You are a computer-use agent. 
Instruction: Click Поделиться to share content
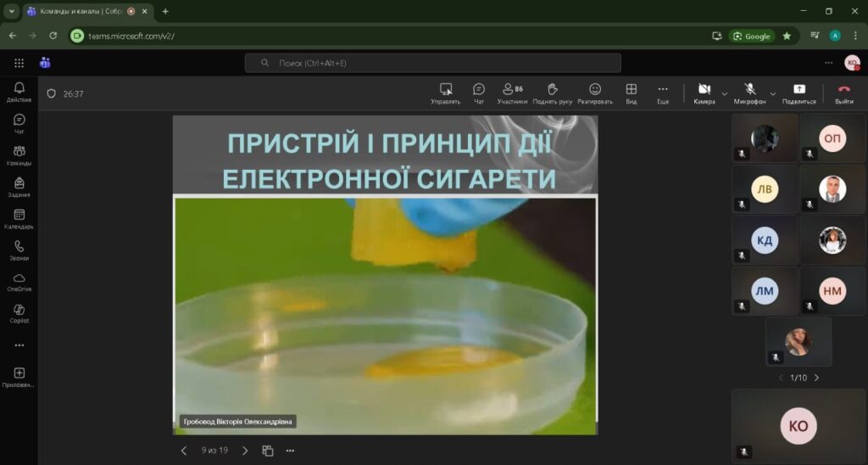pyautogui.click(x=798, y=92)
